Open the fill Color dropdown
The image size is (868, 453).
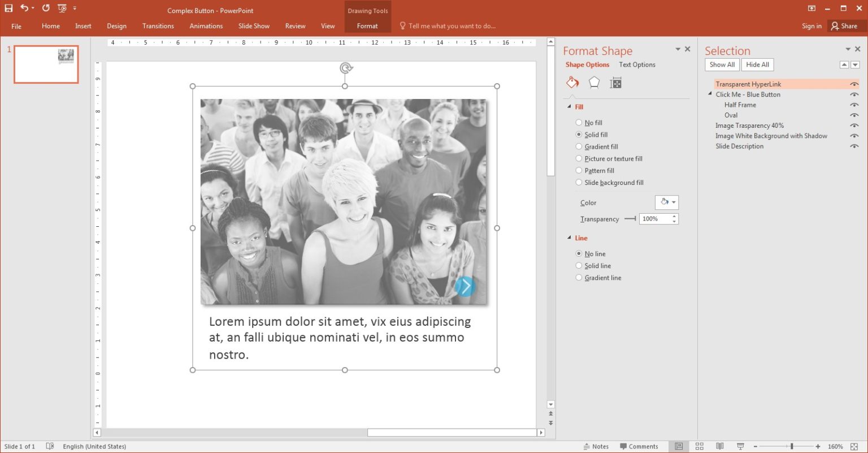pyautogui.click(x=667, y=202)
